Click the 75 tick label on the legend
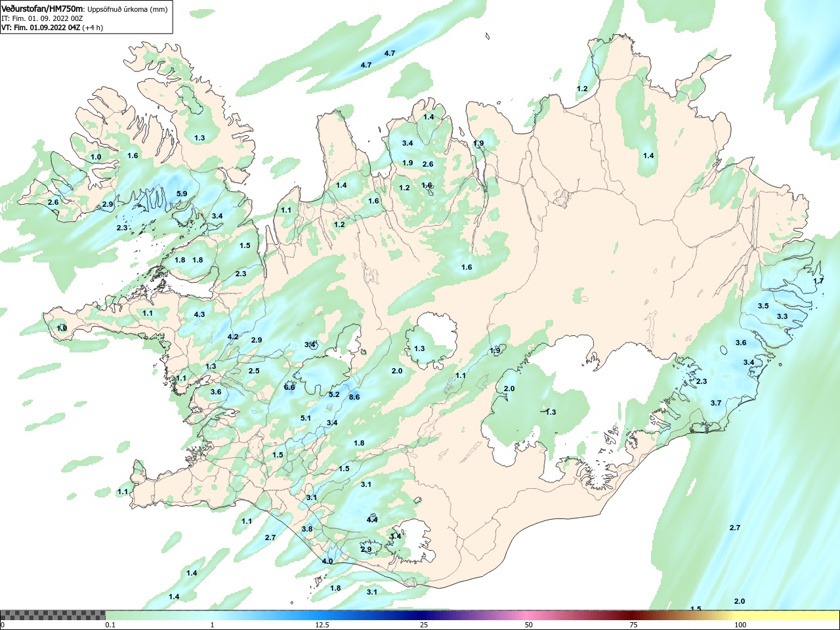The image size is (840, 630). tap(633, 625)
